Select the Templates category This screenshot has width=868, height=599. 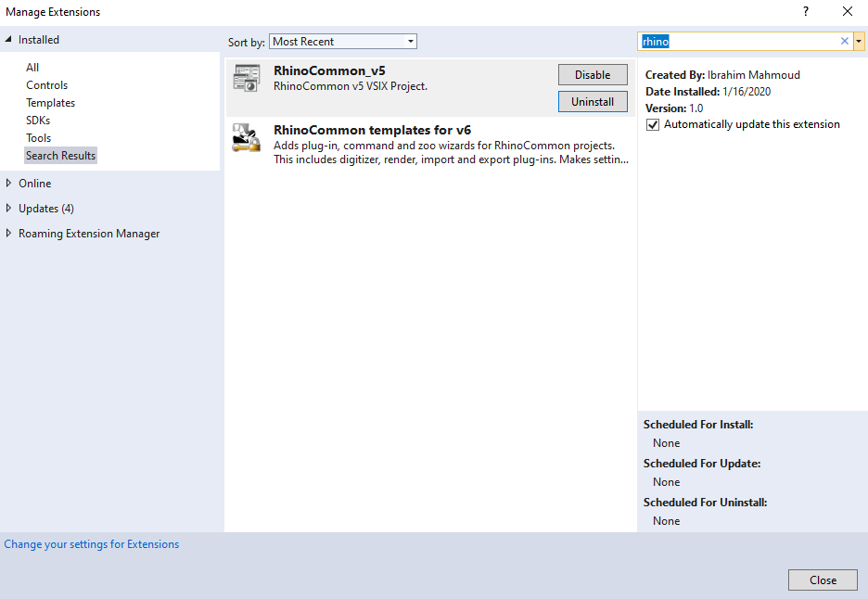50,103
